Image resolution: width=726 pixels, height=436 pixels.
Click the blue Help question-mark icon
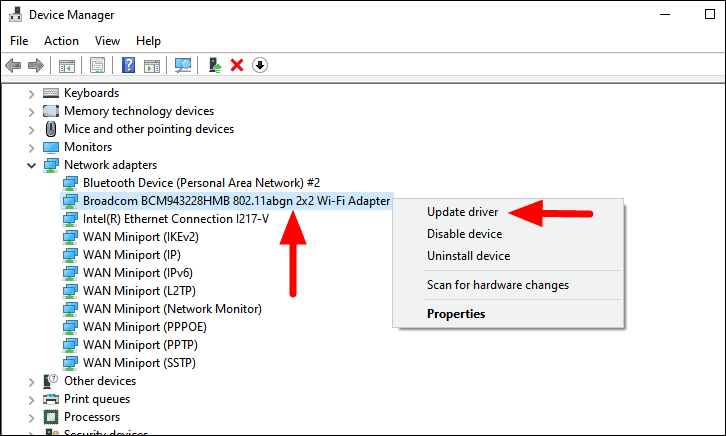[128, 65]
